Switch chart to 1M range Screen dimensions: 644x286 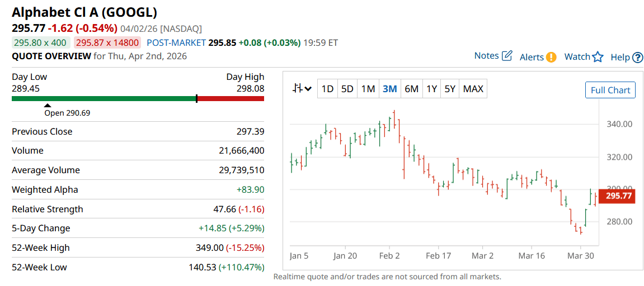pos(368,89)
